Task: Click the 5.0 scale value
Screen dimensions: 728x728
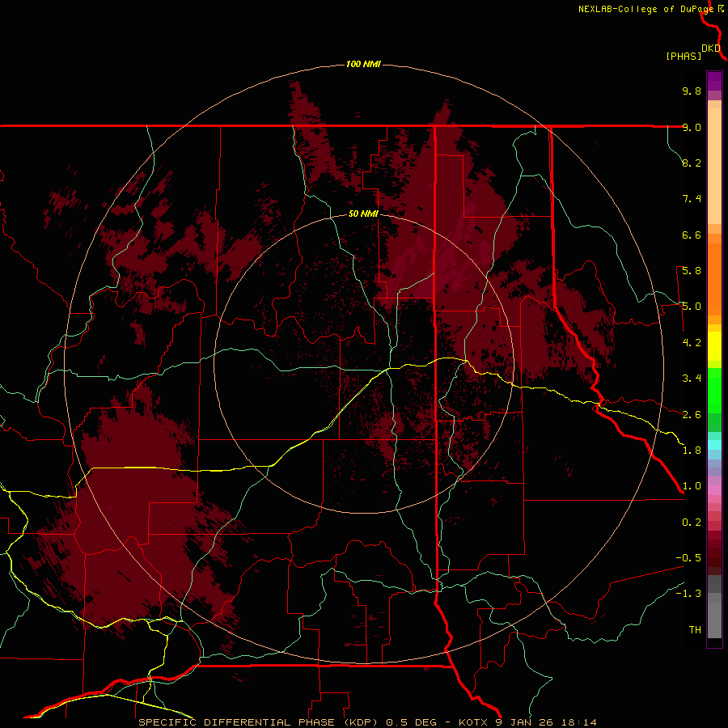Action: point(692,307)
